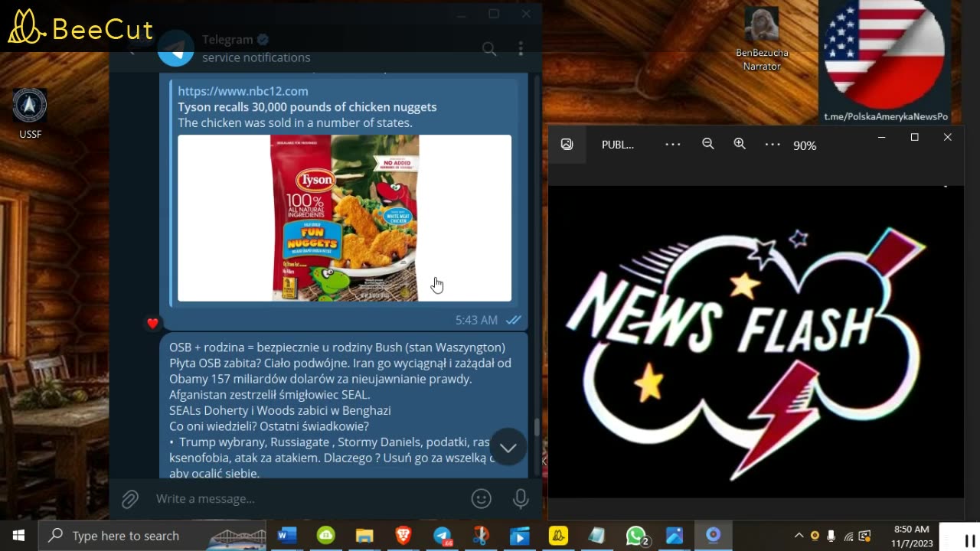Open the BenBezucha Narrator desktop icon
980x551 pixels.
click(x=762, y=40)
